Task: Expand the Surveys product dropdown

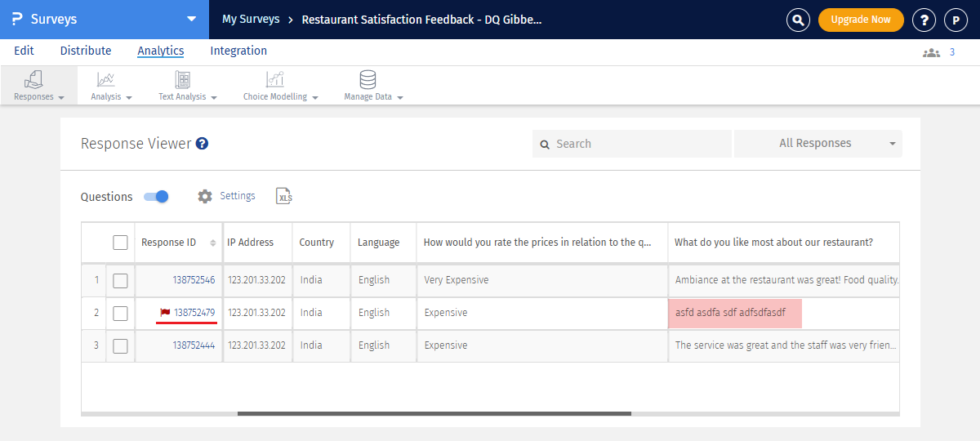Action: [191, 19]
